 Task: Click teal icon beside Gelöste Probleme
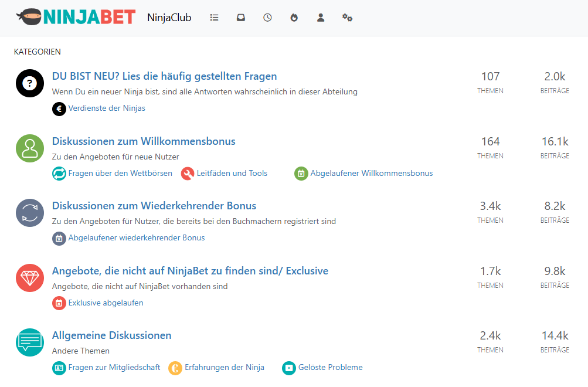coord(289,368)
